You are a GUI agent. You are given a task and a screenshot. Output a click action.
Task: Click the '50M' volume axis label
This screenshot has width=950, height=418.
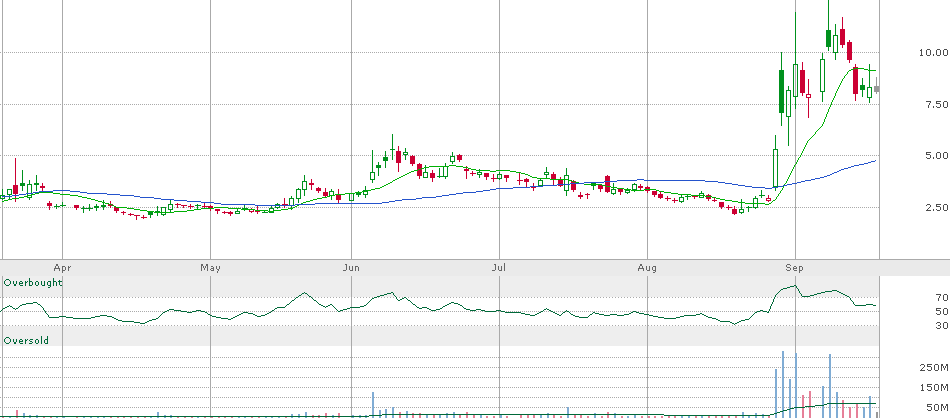click(x=938, y=408)
